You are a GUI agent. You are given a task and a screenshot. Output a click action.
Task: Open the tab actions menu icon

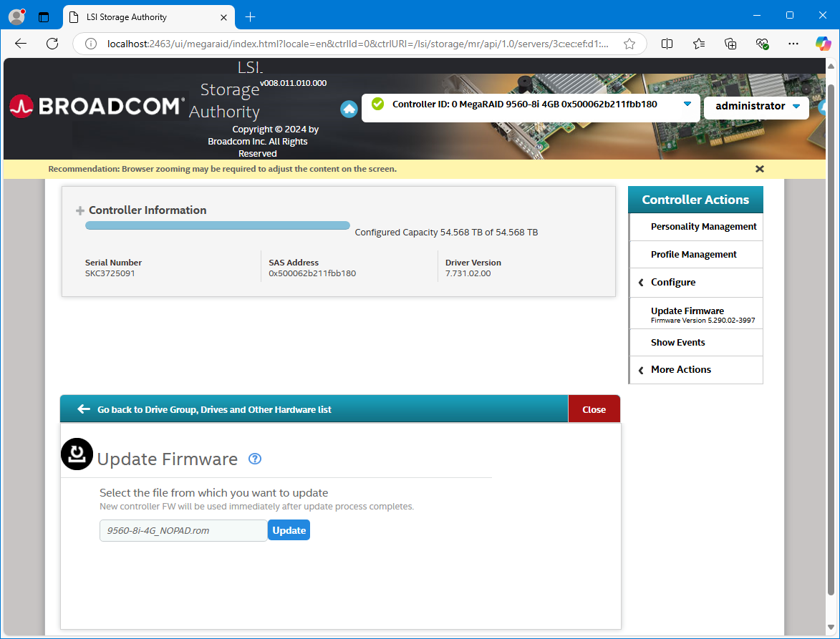click(44, 17)
